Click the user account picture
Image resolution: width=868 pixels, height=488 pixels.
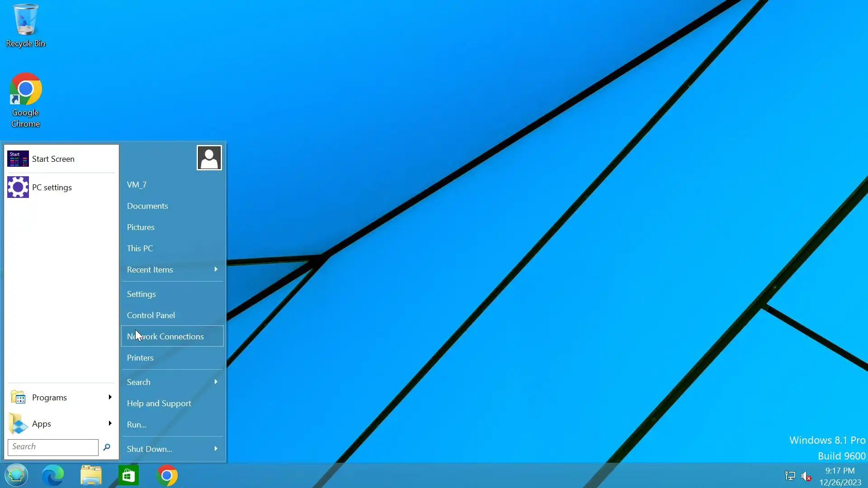pyautogui.click(x=209, y=158)
